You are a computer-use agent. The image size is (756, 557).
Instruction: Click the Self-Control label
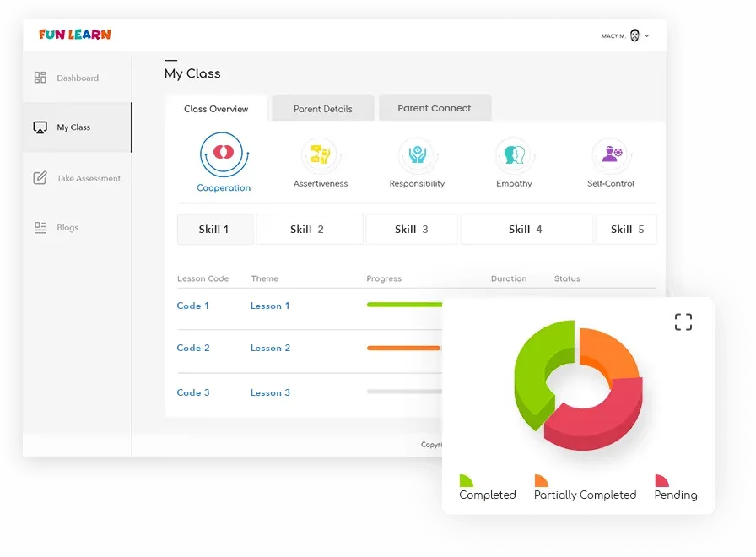[x=611, y=184]
